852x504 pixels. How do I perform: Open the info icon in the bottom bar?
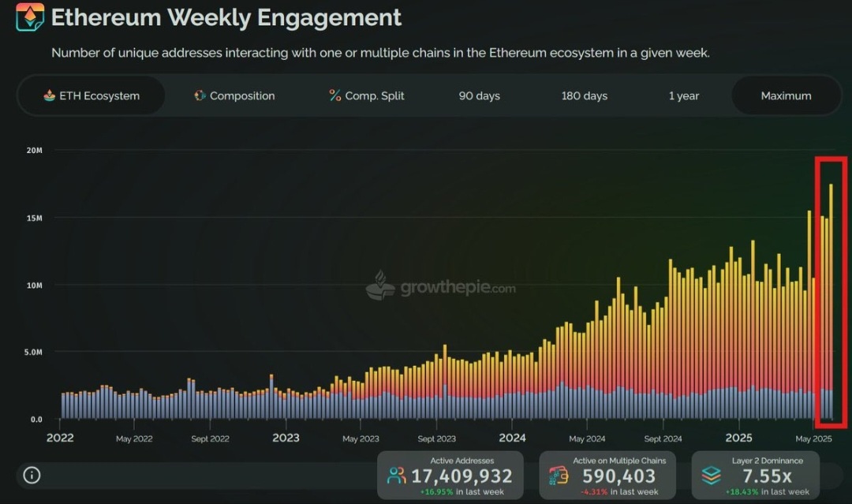pos(32,476)
